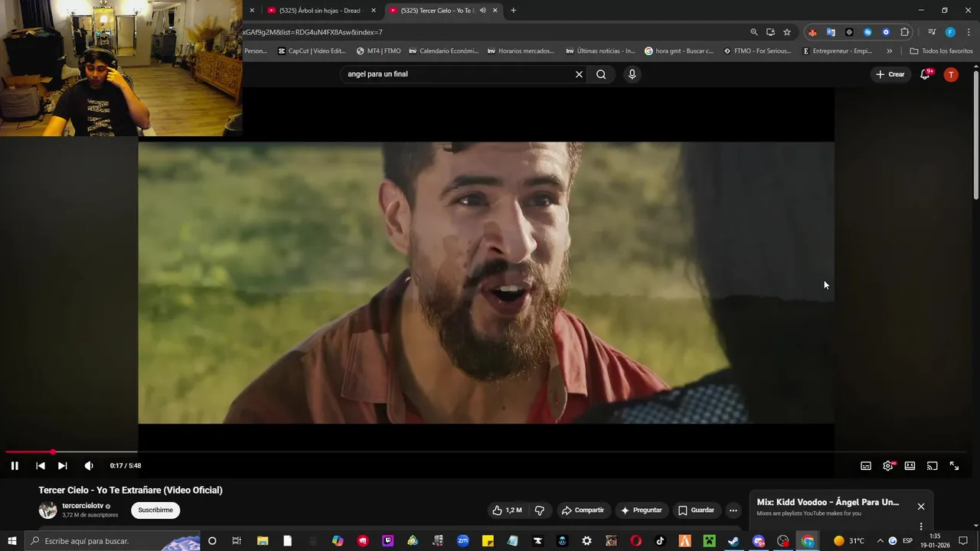Expand hidden bookmarks chevron
This screenshot has width=980, height=551.
coord(889,51)
